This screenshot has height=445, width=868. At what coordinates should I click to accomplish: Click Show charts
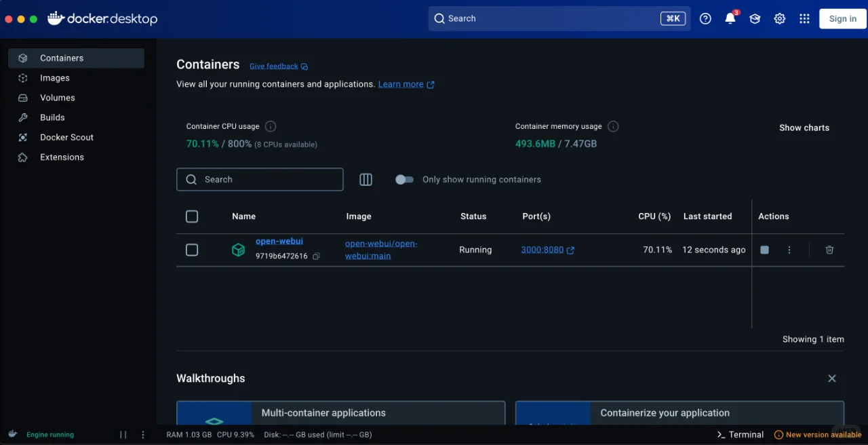(x=804, y=128)
